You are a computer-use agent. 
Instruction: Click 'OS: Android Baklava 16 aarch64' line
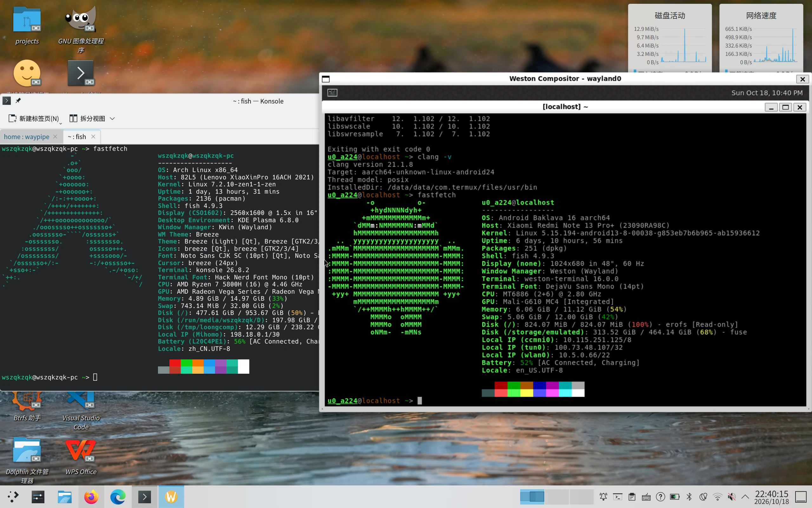546,218
